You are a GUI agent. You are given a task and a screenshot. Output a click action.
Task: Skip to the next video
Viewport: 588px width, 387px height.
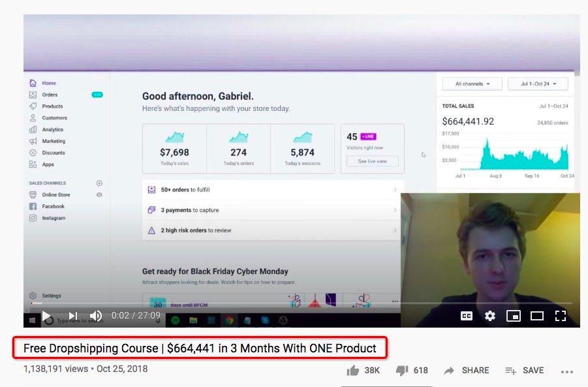[x=73, y=316]
